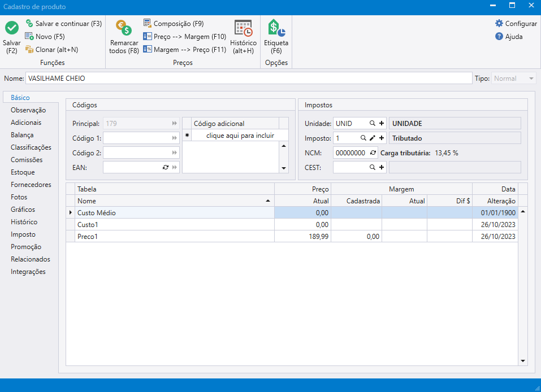This screenshot has height=392, width=541.
Task: Click the arrow icon in the Código 1 field
Action: click(175, 138)
